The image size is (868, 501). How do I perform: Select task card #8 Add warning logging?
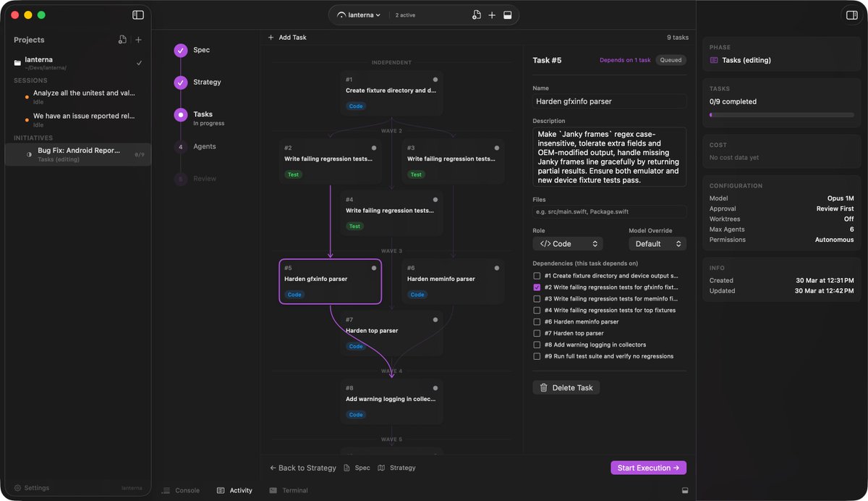391,402
